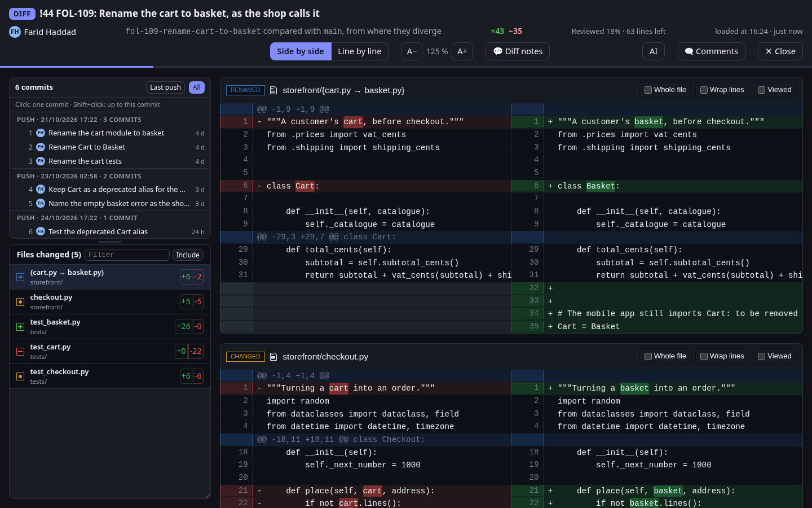Decrease font size with the A− button
Image resolution: width=812 pixels, height=508 pixels.
412,51
